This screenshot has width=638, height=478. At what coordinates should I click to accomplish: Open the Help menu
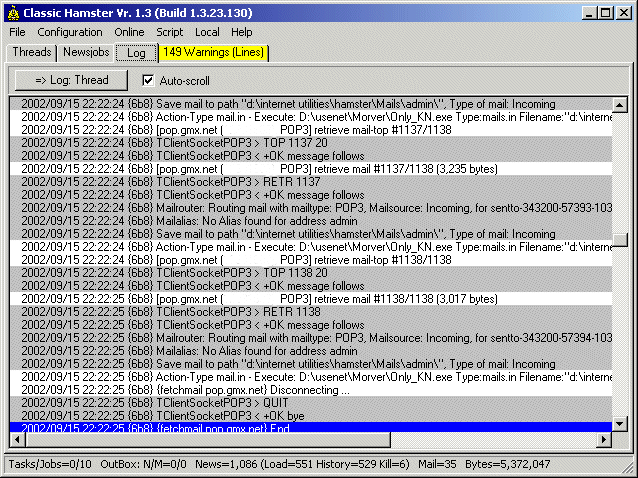(242, 32)
